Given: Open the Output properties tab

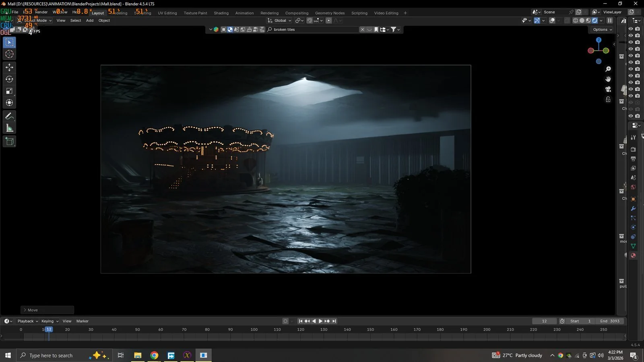Looking at the screenshot, I should (x=633, y=159).
